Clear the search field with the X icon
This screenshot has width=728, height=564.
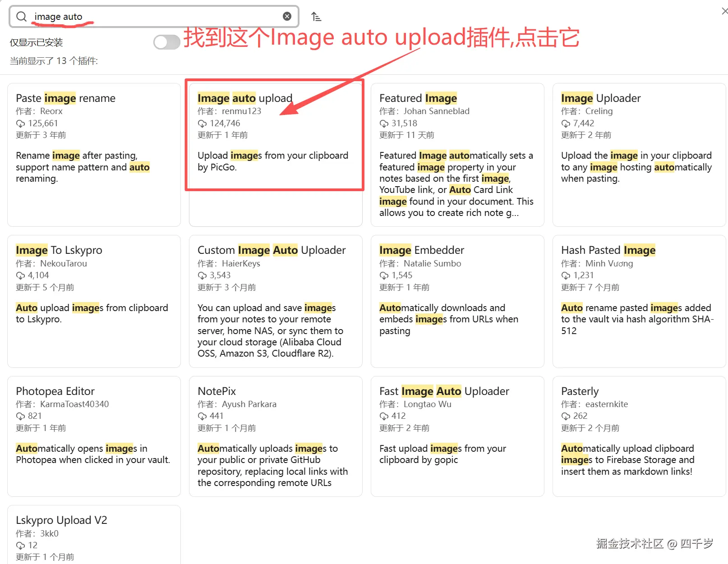(287, 16)
